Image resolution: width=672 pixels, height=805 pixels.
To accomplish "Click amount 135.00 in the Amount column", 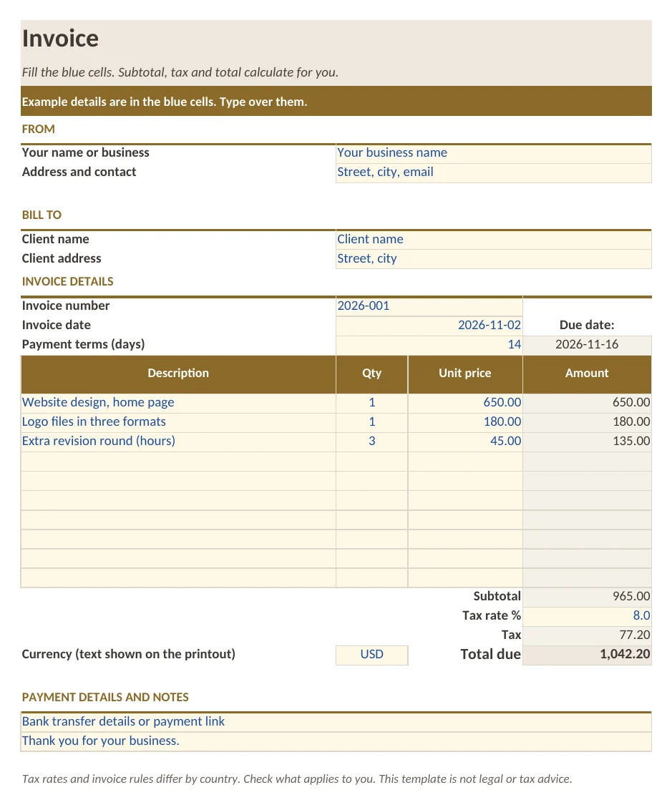I will tap(587, 441).
